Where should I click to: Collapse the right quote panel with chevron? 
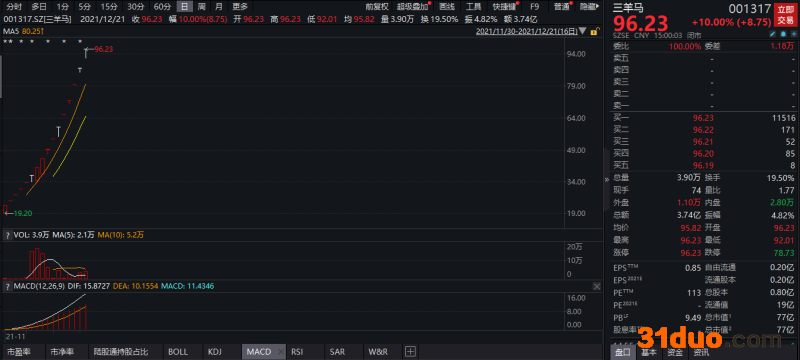click(607, 179)
